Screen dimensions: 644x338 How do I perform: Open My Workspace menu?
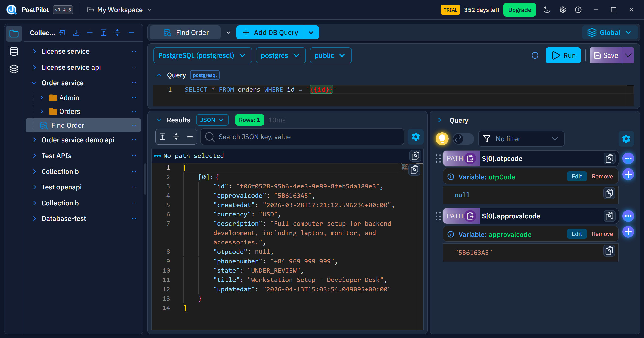click(119, 10)
